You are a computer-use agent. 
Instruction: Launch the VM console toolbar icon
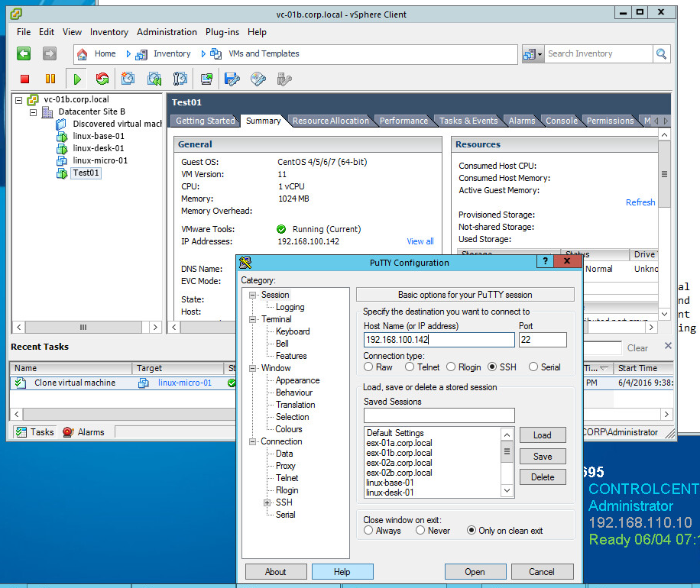coord(206,79)
